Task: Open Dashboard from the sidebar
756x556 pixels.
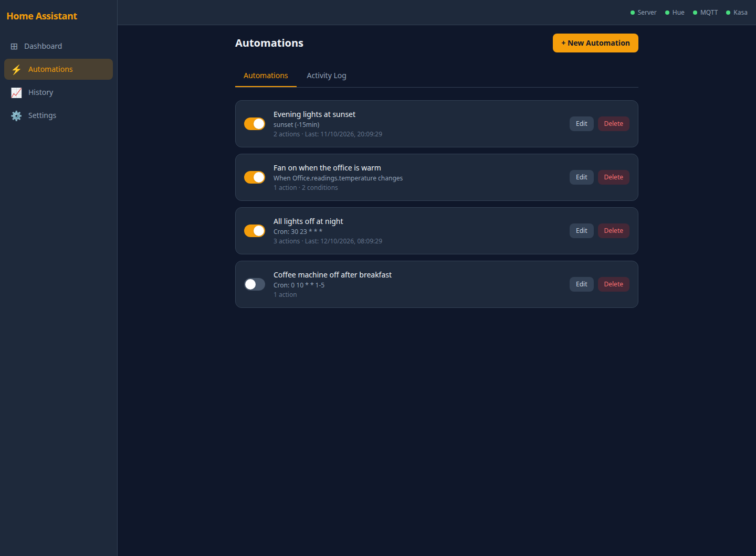Action: point(58,46)
